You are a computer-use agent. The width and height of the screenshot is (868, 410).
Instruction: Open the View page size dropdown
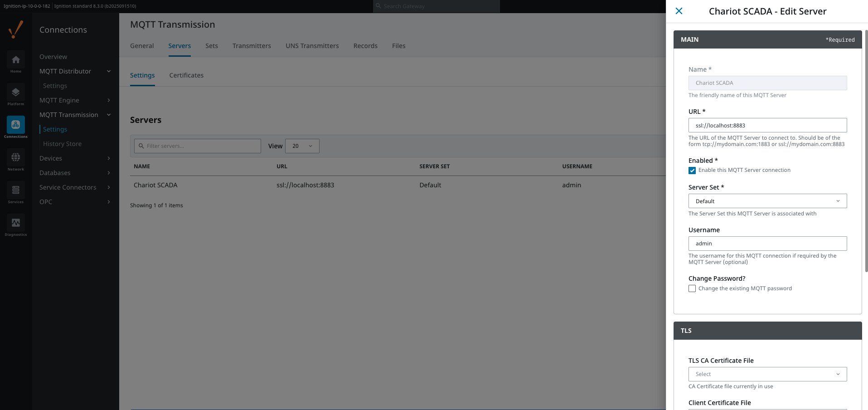(302, 146)
